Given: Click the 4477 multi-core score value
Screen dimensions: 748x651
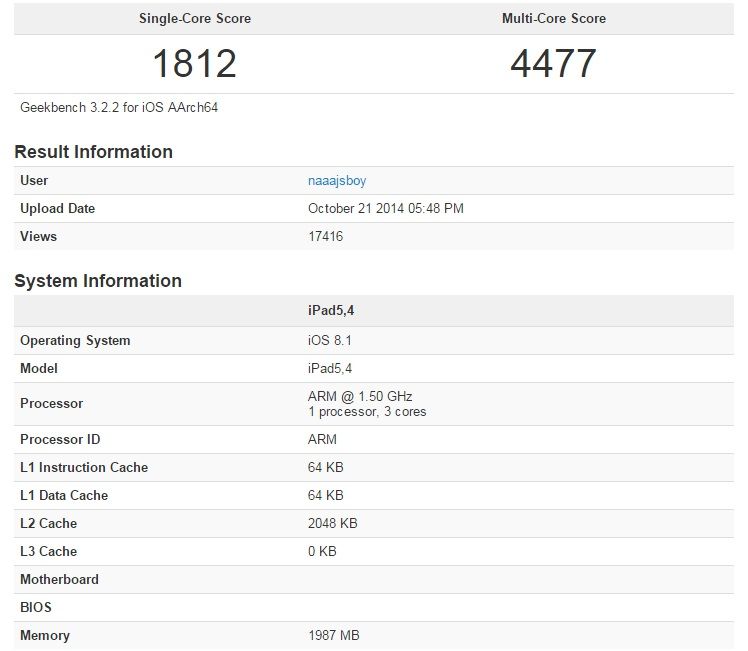Looking at the screenshot, I should point(553,63).
